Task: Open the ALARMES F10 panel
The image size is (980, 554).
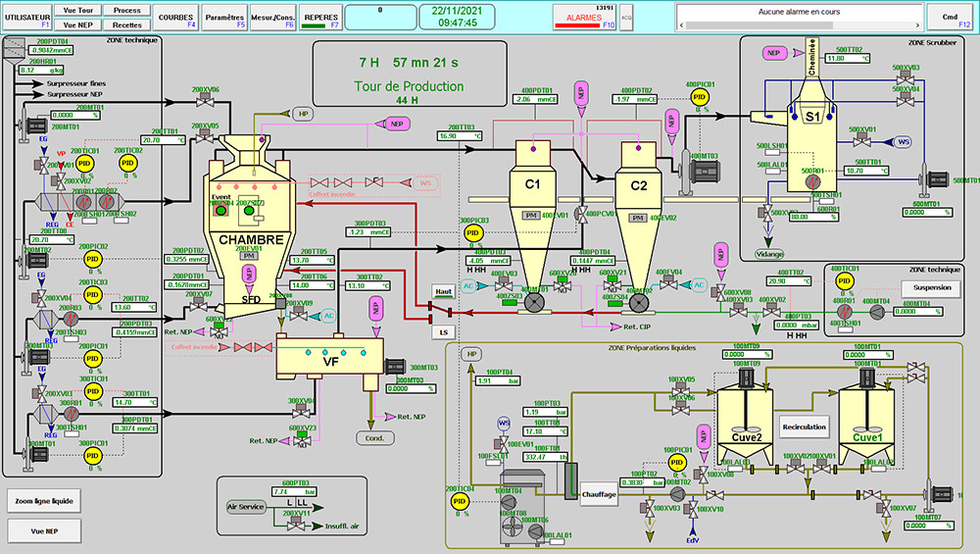Action: coord(584,18)
